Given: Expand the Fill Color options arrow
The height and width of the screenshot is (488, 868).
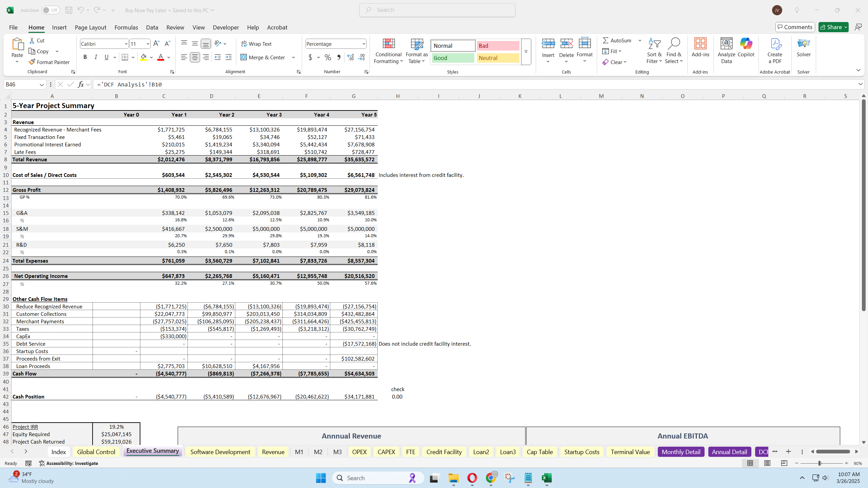Looking at the screenshot, I should (152, 57).
